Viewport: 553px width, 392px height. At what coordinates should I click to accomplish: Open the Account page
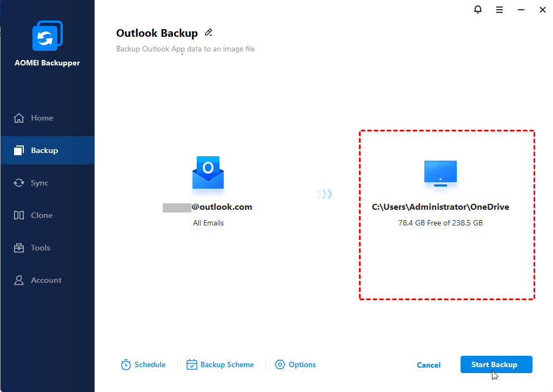coord(46,280)
